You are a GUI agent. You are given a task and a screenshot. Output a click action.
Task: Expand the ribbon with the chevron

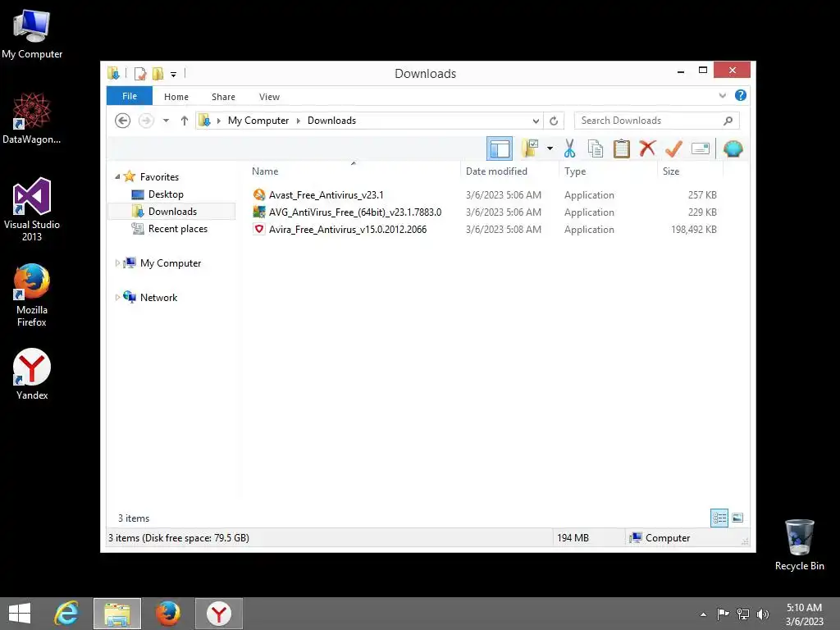tap(722, 96)
